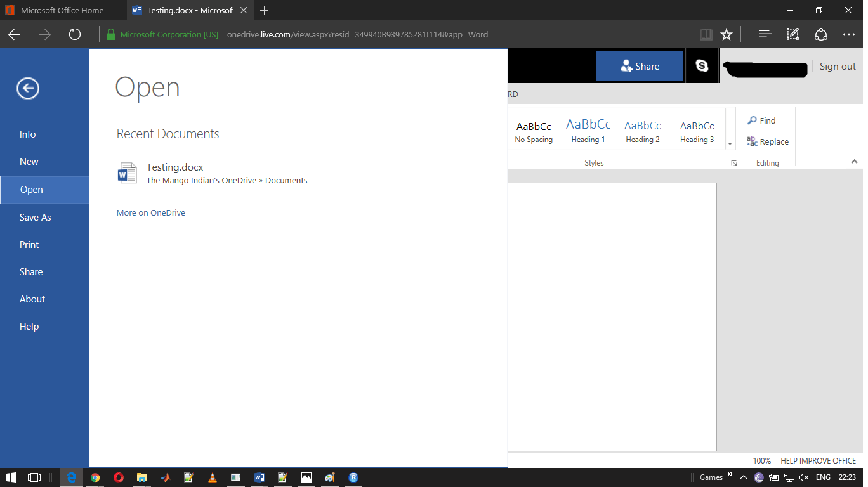Collapse the ribbon with the chevron
The width and height of the screenshot is (868, 487).
(x=854, y=162)
